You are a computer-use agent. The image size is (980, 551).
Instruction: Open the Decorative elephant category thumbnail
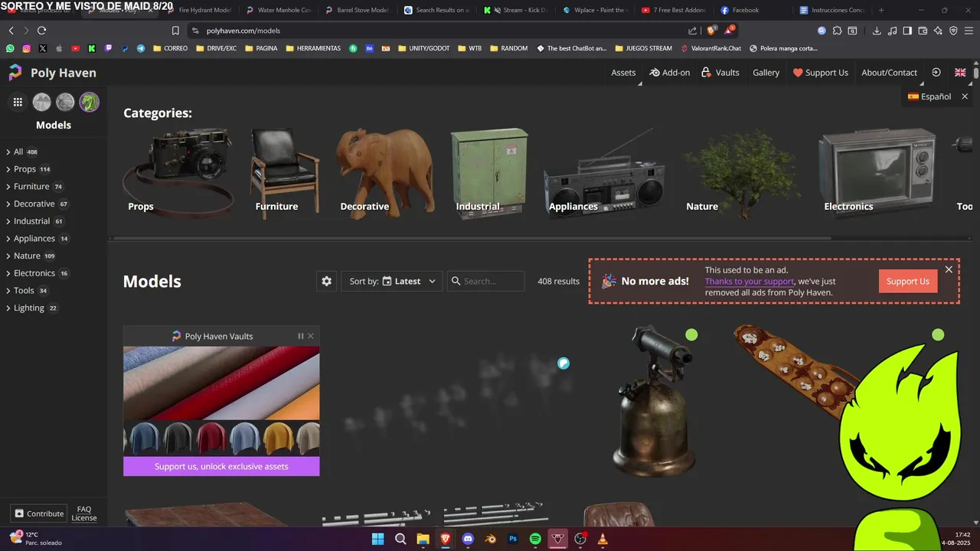tap(386, 172)
